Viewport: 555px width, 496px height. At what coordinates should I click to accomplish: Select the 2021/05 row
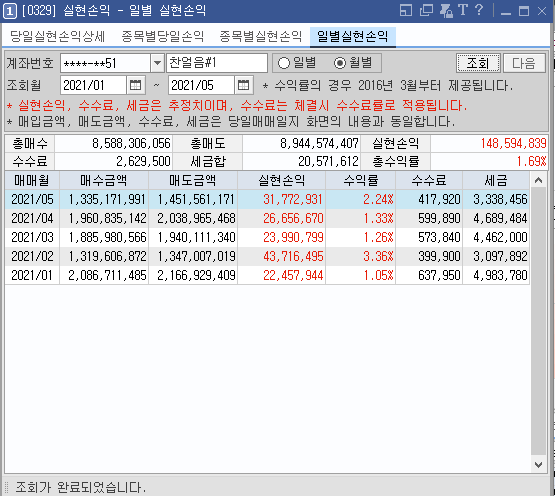click(x=267, y=199)
